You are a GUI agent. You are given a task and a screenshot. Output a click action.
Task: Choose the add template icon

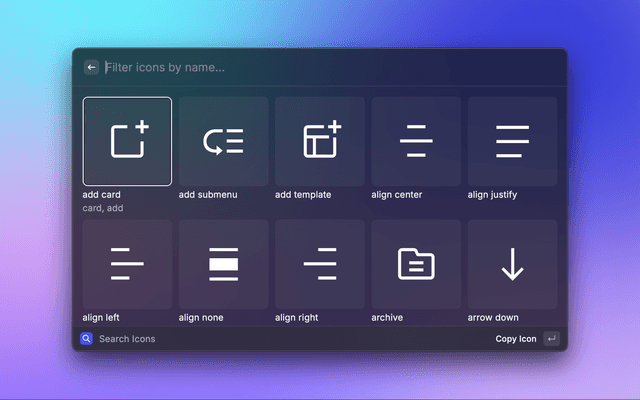(x=320, y=141)
